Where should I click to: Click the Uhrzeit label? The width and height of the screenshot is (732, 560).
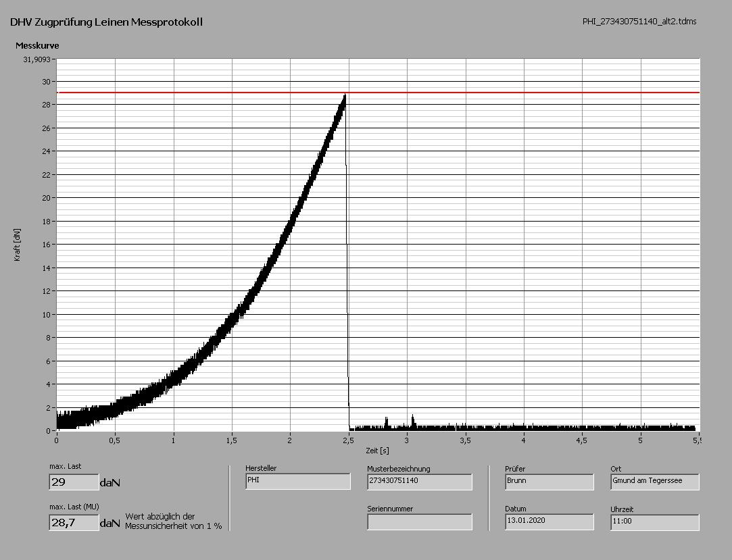click(622, 509)
